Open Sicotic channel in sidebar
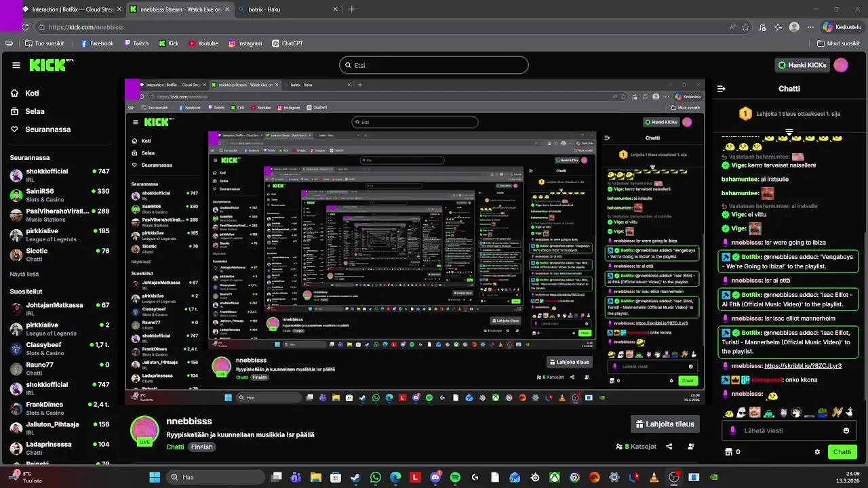 point(60,254)
